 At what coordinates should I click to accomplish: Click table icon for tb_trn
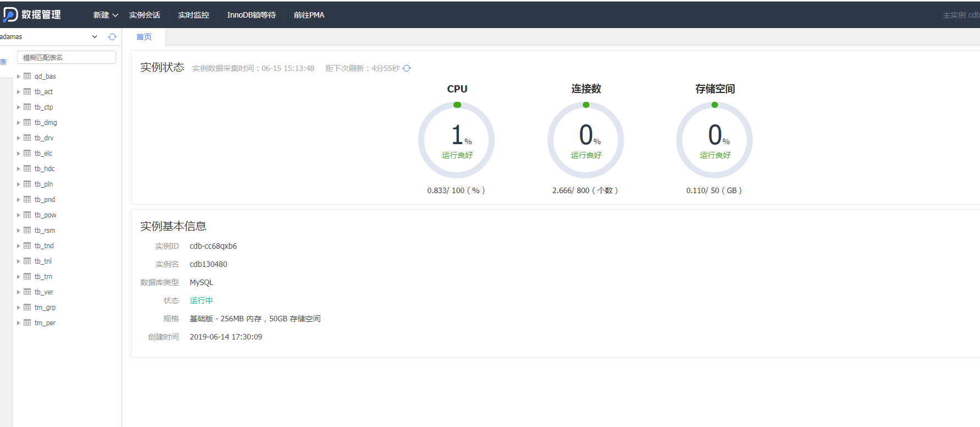[28, 276]
